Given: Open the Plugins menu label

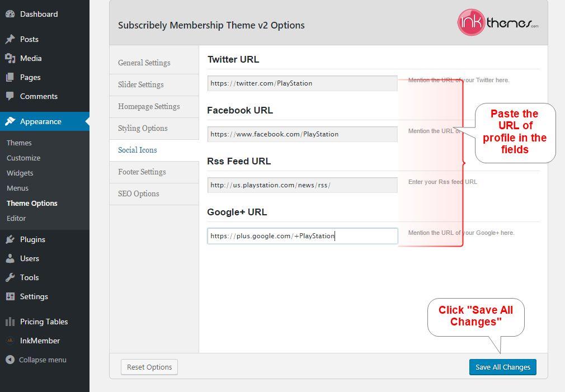Looking at the screenshot, I should [32, 239].
